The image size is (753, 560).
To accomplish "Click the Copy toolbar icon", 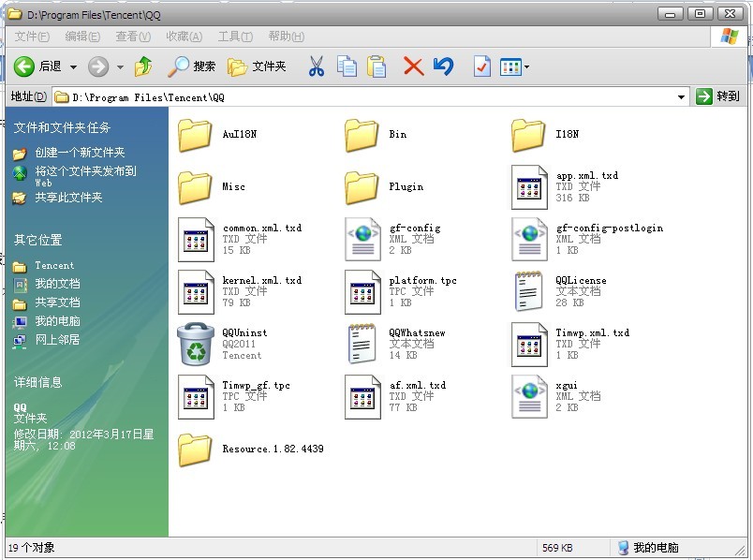I will pos(347,66).
